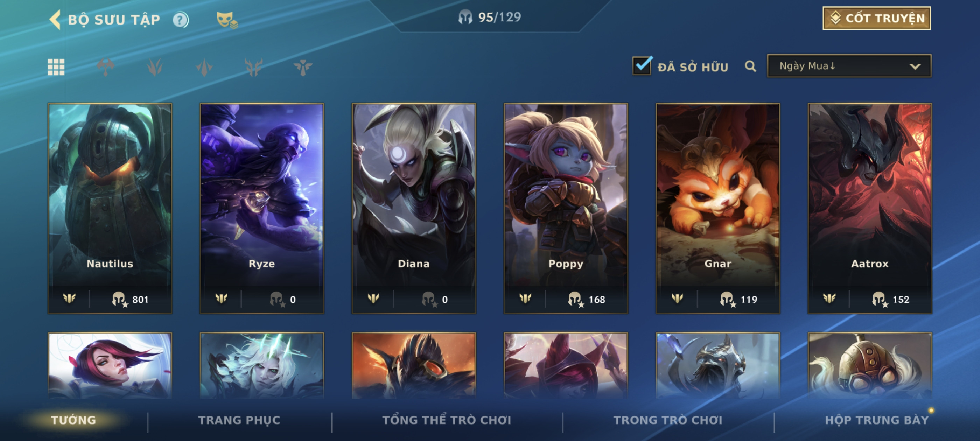Screen dimensions: 980x441
Task: Open the mask and coins icon
Action: click(x=227, y=20)
